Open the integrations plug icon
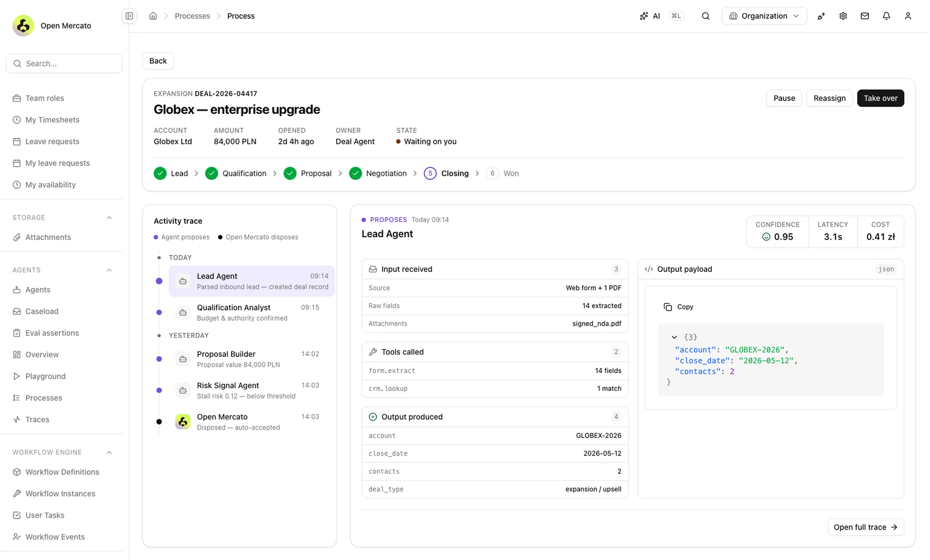930x560 pixels. click(x=821, y=16)
